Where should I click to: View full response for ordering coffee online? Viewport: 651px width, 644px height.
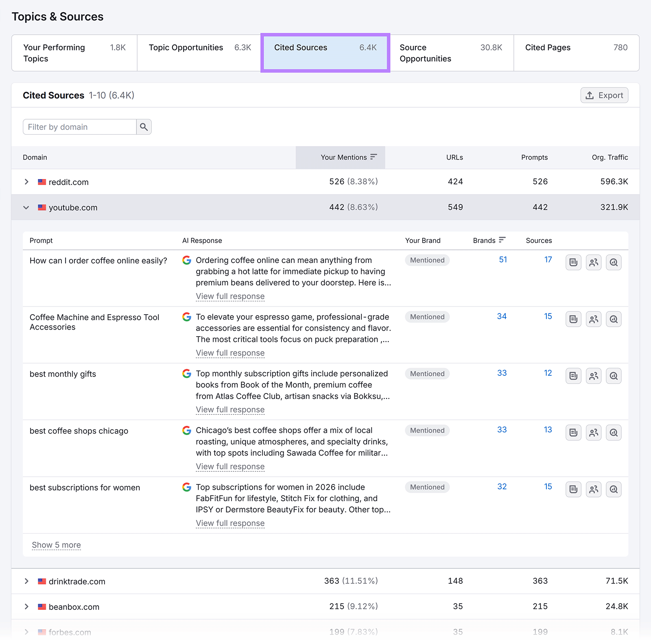click(x=230, y=296)
